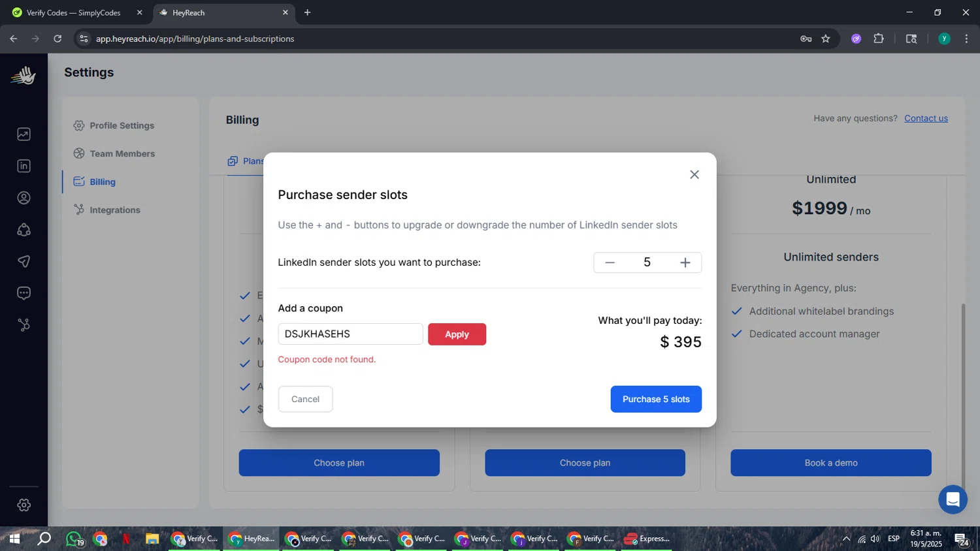Open the leads profile sidebar icon
The height and width of the screenshot is (551, 980).
(24, 198)
